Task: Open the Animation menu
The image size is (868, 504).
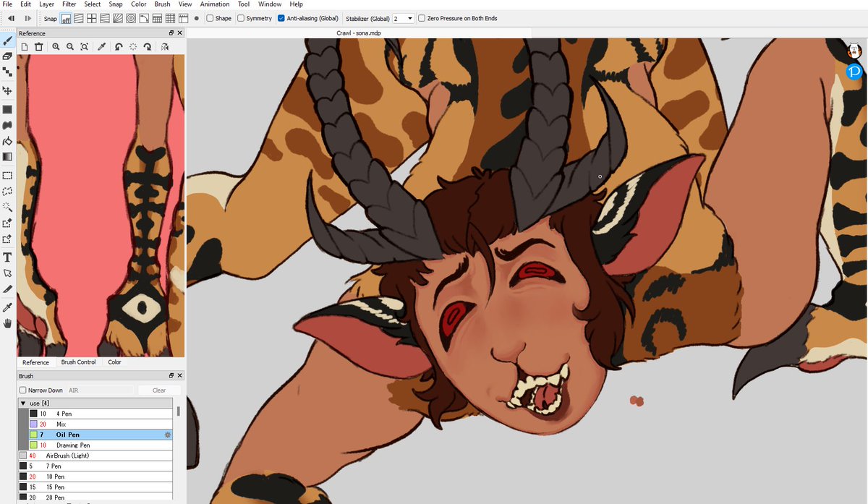Action: point(215,4)
